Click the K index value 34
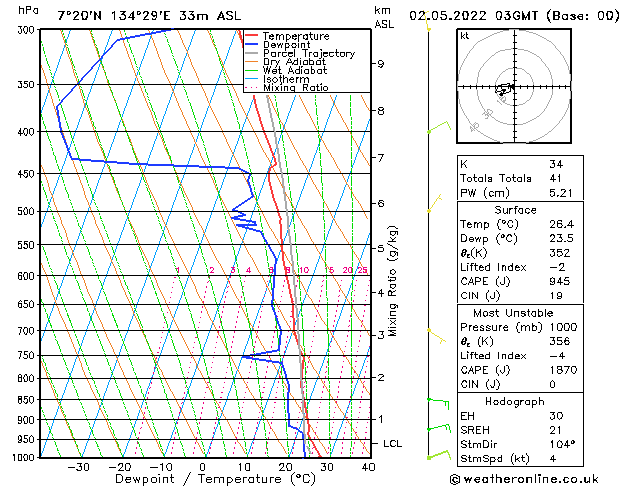Screen dimensions: 629x486 [x=556, y=164]
